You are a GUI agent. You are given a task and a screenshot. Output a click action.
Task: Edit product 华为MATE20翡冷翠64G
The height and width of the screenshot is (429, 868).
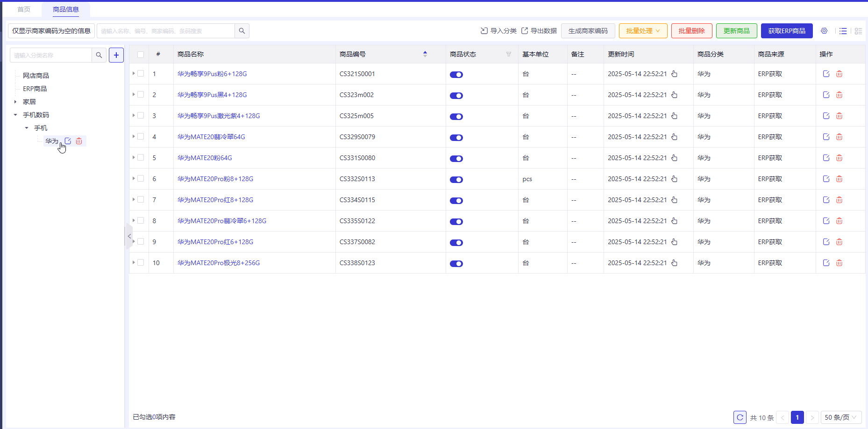tap(826, 137)
